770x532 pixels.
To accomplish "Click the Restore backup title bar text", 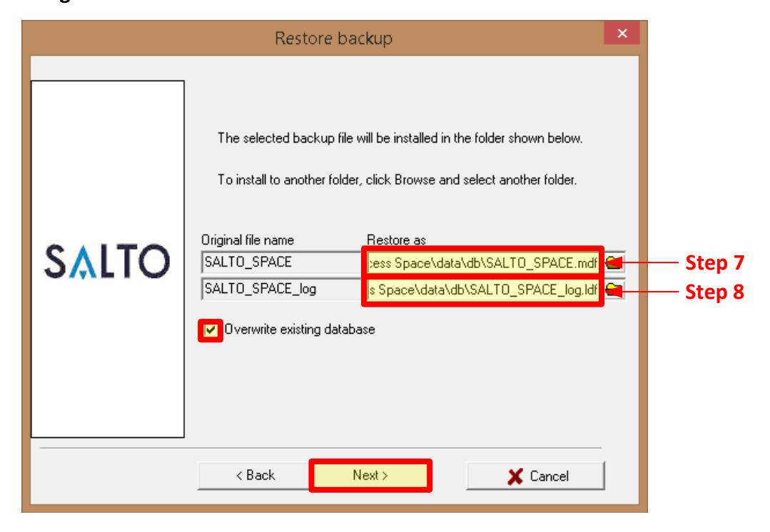I will pyautogui.click(x=333, y=38).
